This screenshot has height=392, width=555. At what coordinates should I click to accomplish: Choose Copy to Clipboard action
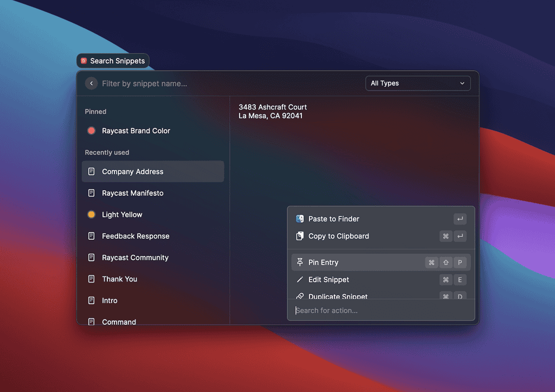point(381,236)
